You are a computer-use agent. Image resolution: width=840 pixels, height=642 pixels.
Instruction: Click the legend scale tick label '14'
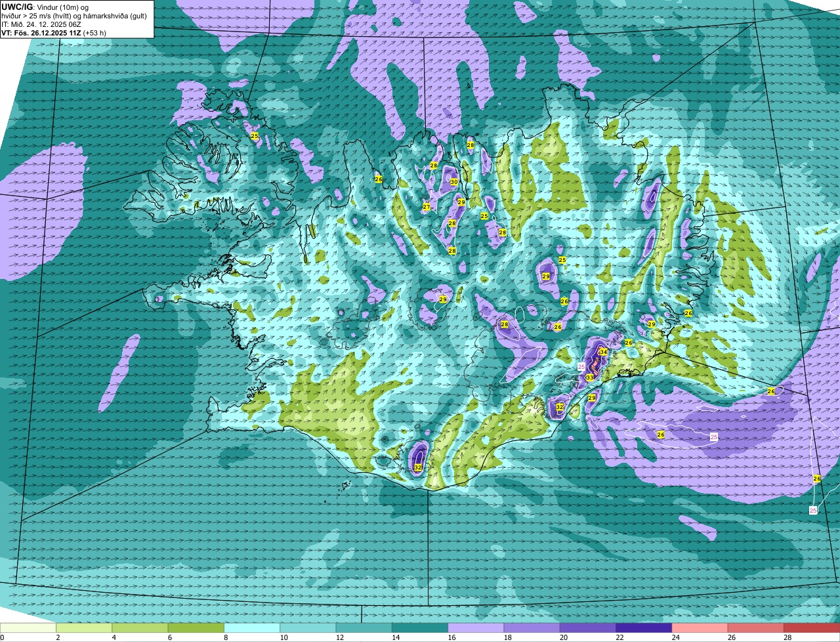click(395, 637)
